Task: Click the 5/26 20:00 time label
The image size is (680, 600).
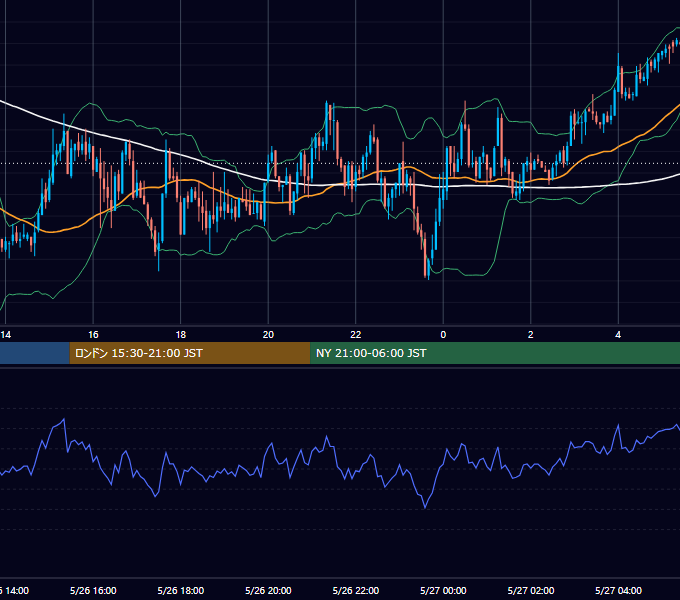Action: pyautogui.click(x=268, y=590)
